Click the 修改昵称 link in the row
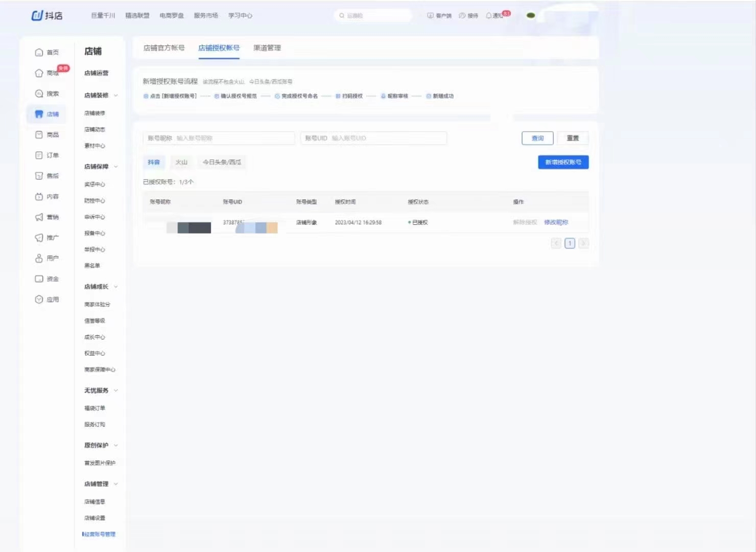This screenshot has width=756, height=552. pyautogui.click(x=556, y=222)
